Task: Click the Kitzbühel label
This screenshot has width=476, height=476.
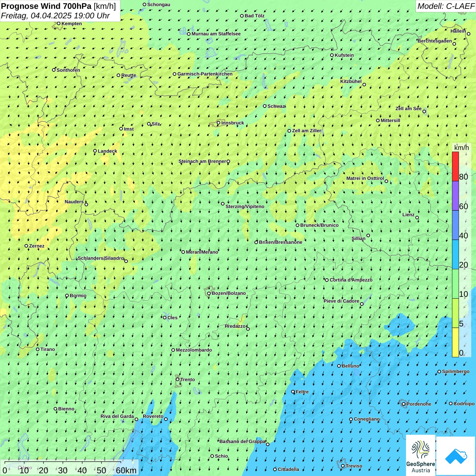Action: pyautogui.click(x=351, y=81)
